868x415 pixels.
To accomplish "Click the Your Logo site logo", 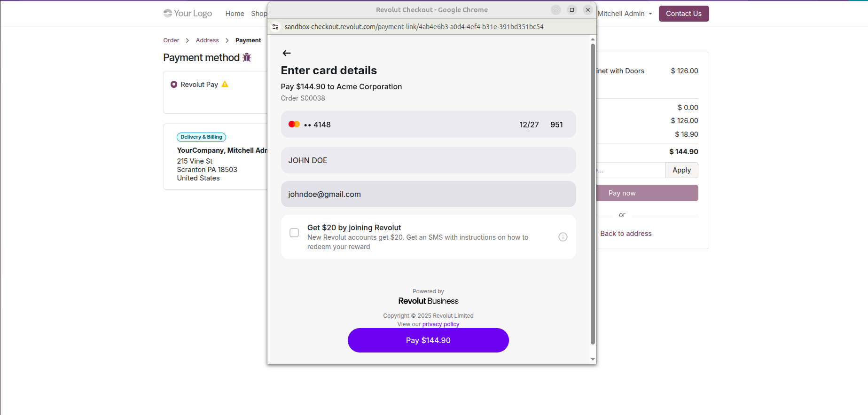I will [x=188, y=13].
